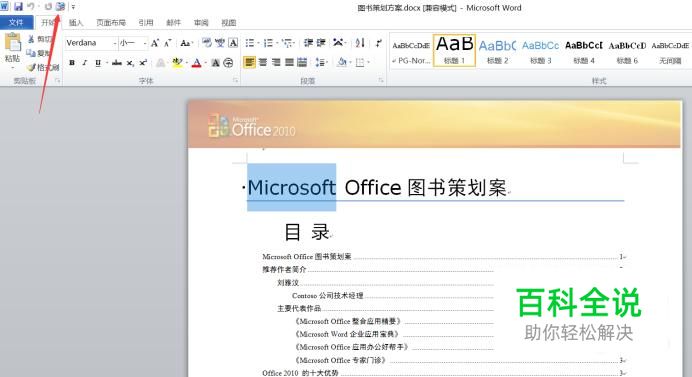Switch to the Mailings (邮件) tab
The width and height of the screenshot is (692, 377).
click(x=173, y=23)
